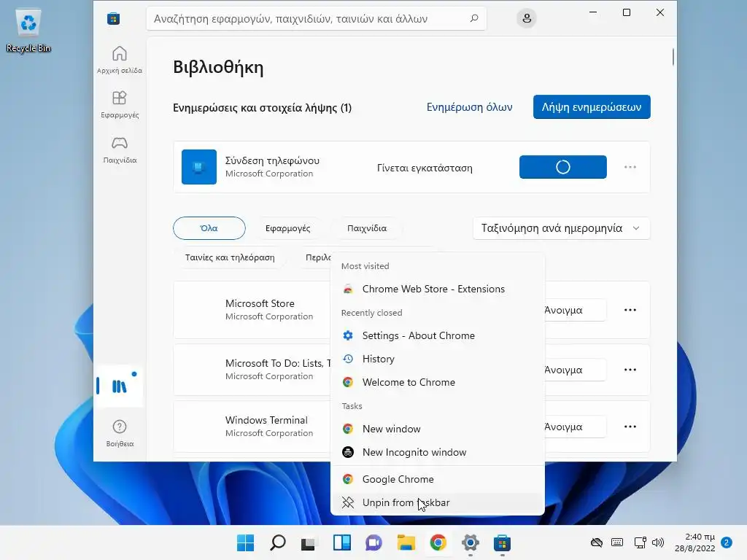Open the Help (Βοήθεια) sidebar icon
Screen dimensions: 747x560
point(120,433)
